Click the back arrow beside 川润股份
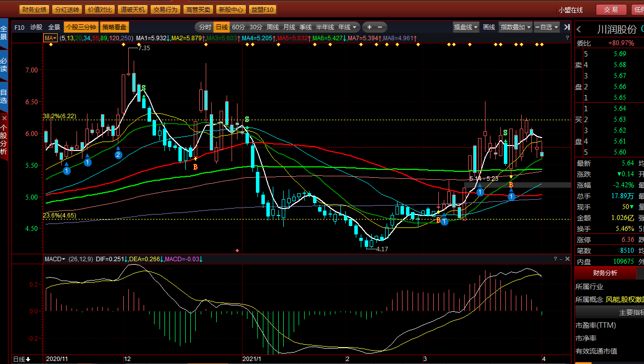 (579, 29)
